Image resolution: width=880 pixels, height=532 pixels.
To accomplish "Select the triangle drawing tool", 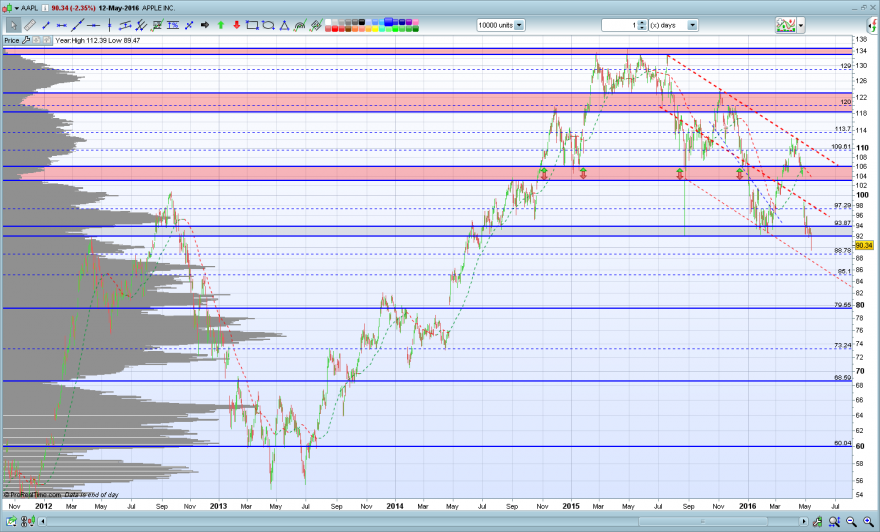I will (284, 25).
